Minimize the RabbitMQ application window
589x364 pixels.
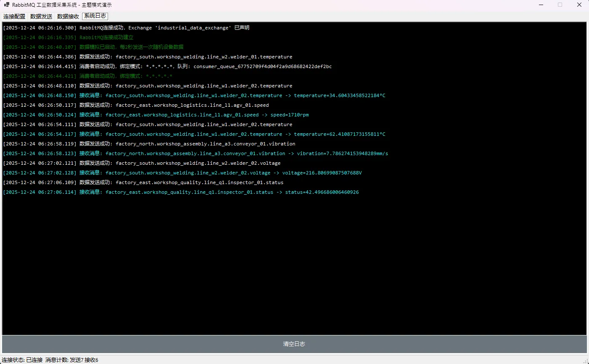click(x=540, y=5)
